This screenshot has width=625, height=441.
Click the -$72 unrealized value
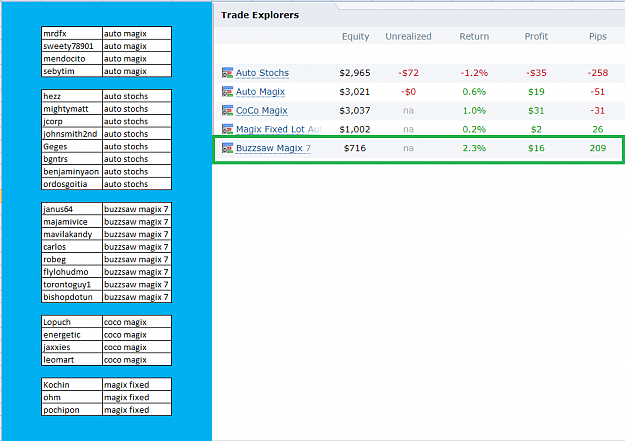point(408,73)
